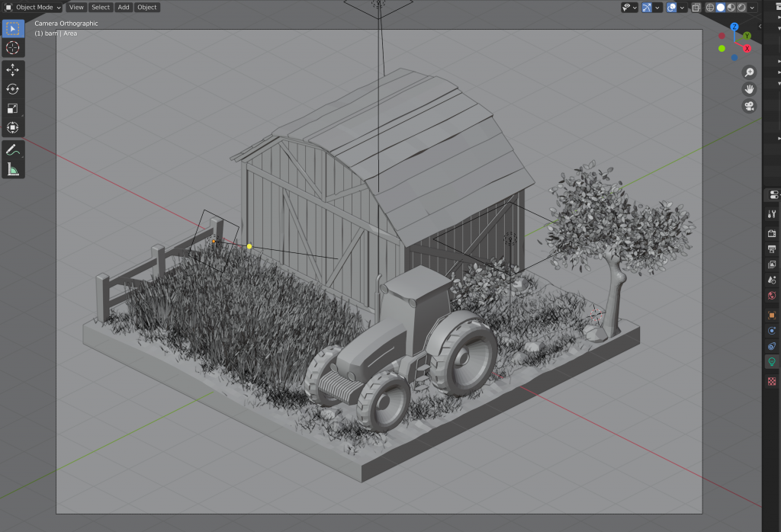Click the properties editor type icon

click(773, 194)
